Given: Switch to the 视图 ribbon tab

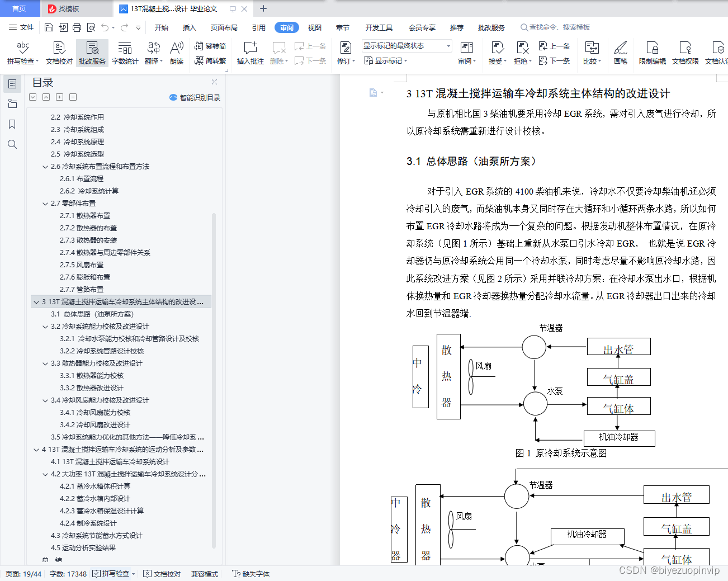Looking at the screenshot, I should coord(315,27).
